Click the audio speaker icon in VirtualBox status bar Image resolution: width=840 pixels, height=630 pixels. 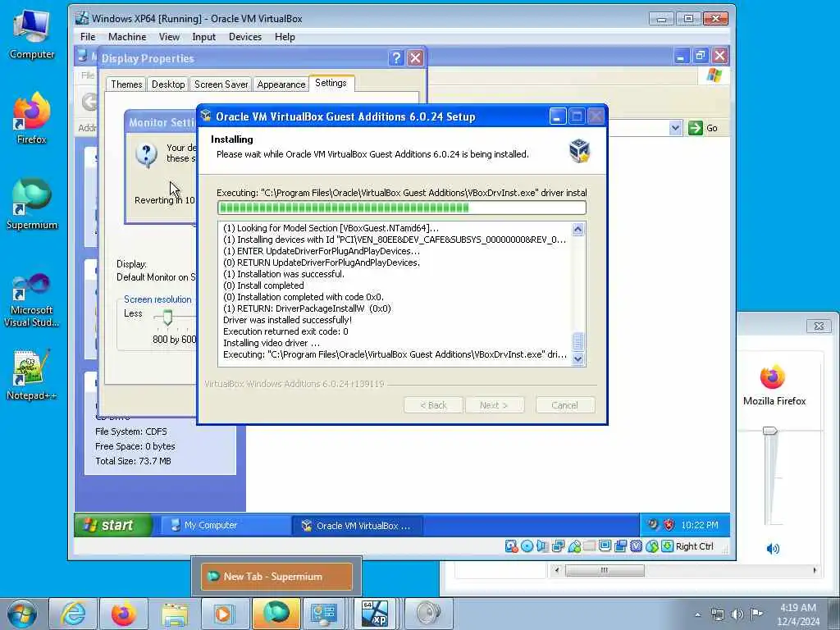542,546
